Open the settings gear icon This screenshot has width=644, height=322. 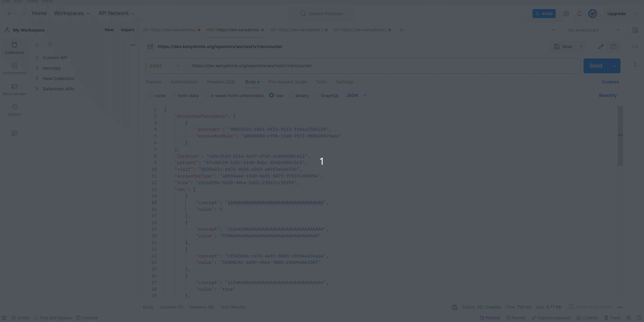[x=566, y=14]
